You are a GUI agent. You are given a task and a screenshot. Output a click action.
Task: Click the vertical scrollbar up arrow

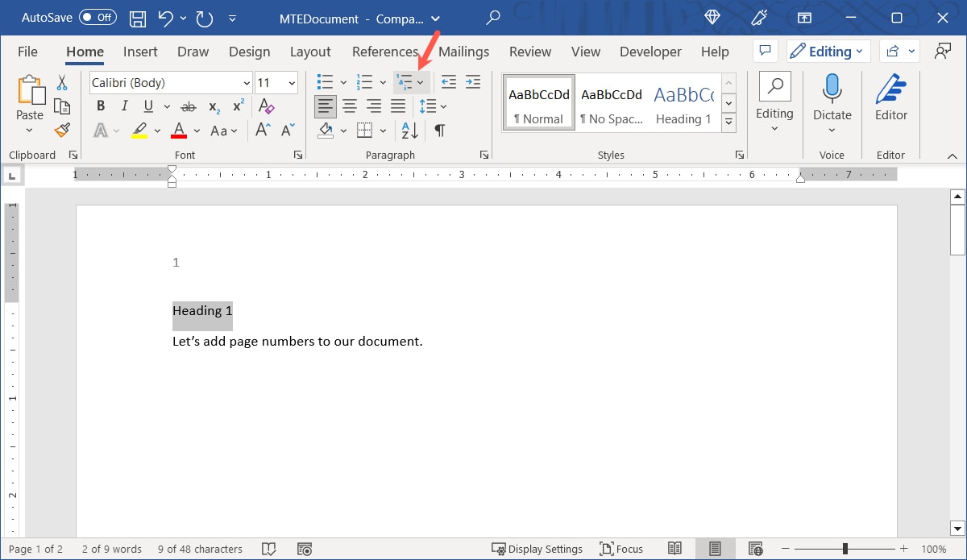[957, 195]
